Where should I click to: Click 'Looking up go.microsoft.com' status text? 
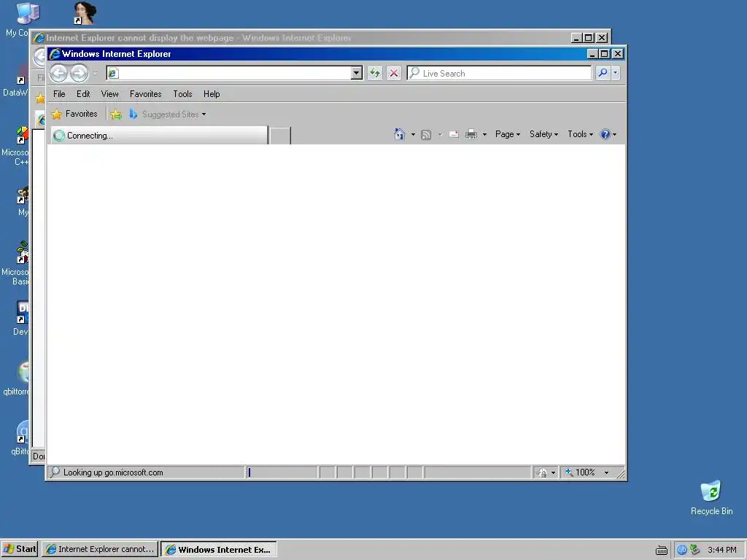(113, 472)
